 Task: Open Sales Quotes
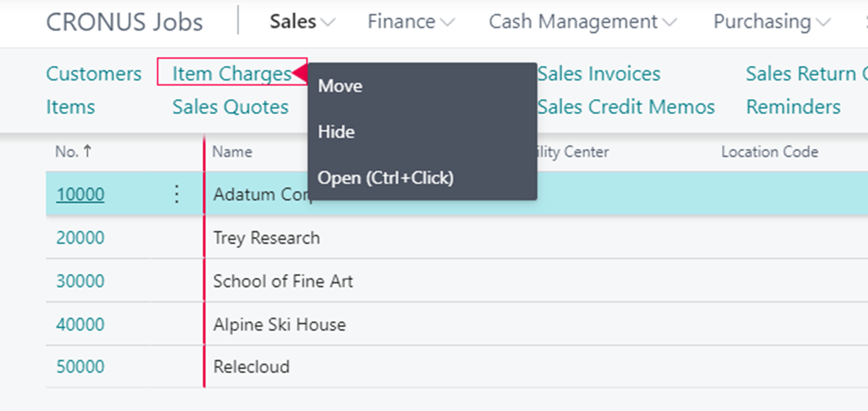click(230, 107)
